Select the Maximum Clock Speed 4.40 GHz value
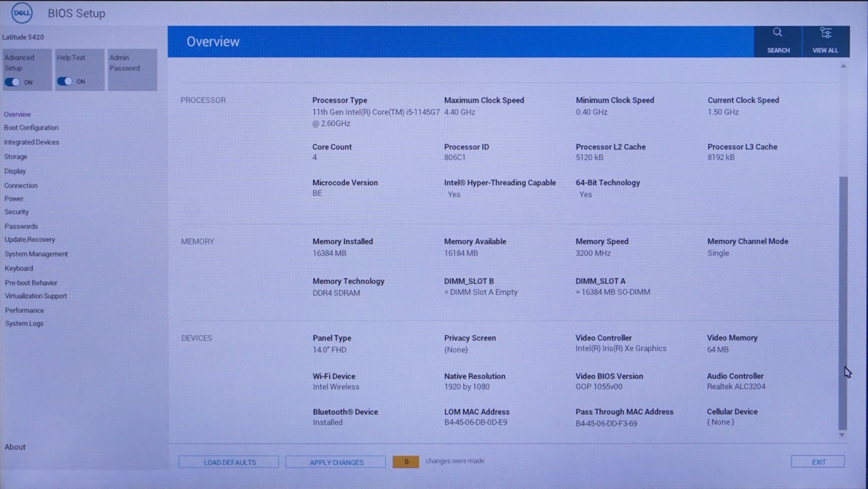 click(x=459, y=112)
